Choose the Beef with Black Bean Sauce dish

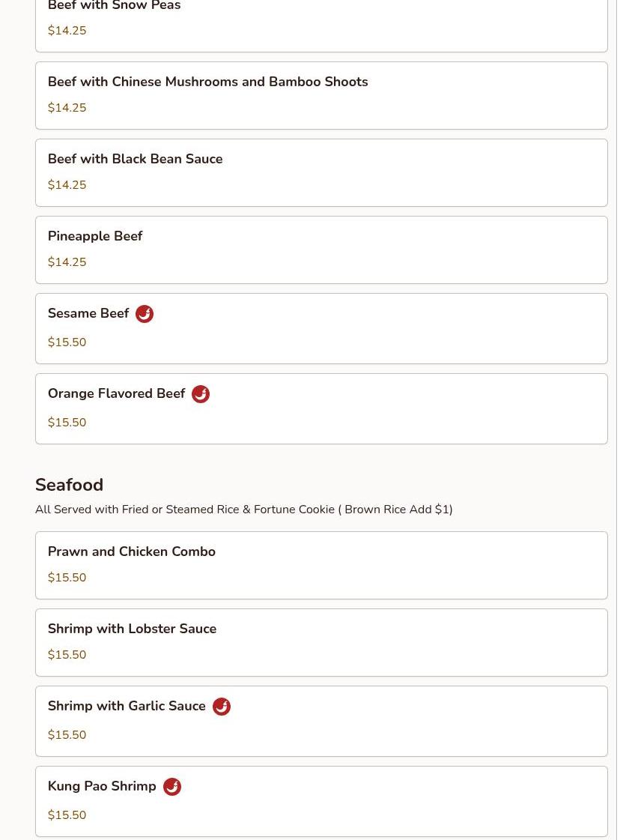point(135,159)
